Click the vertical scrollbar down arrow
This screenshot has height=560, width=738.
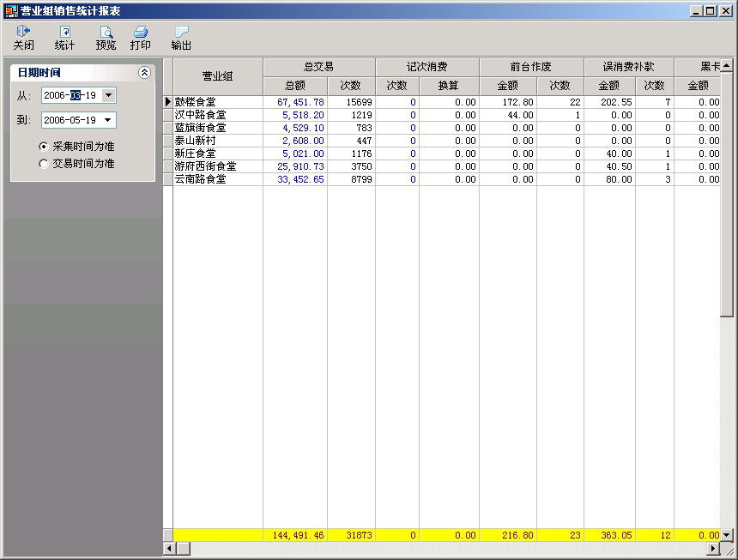tap(727, 534)
